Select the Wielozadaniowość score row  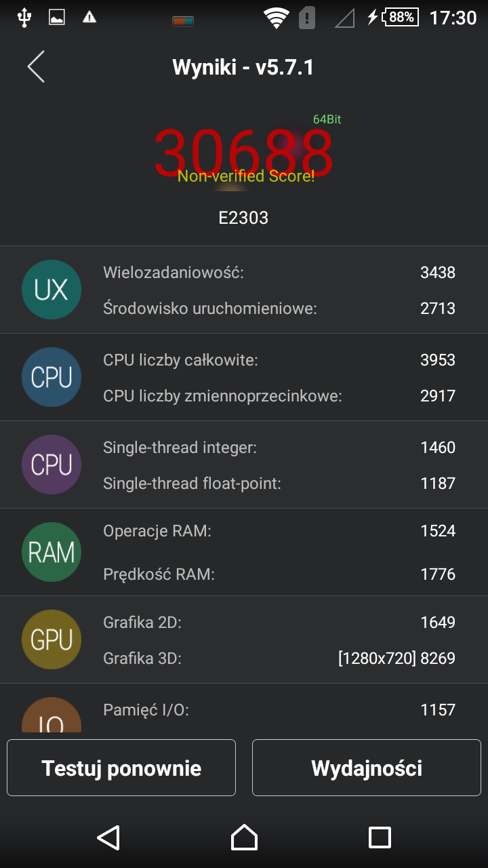coord(279,273)
